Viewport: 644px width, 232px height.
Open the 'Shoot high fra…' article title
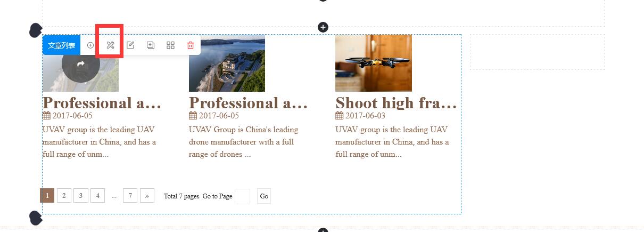396,102
